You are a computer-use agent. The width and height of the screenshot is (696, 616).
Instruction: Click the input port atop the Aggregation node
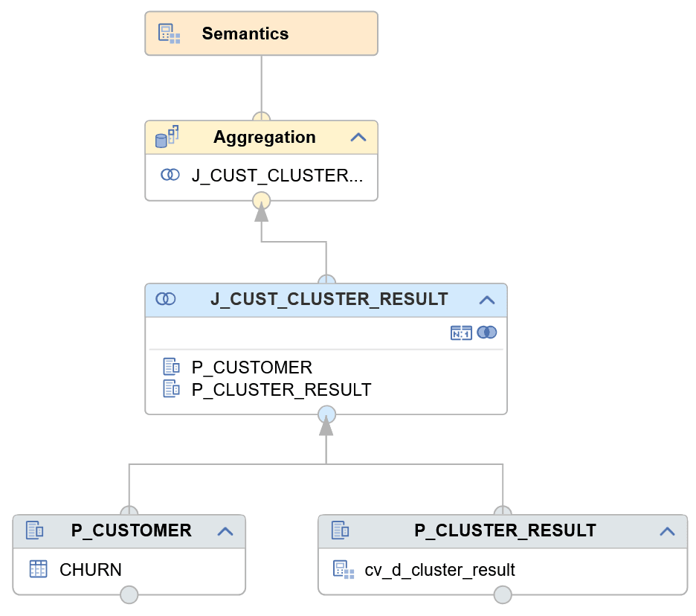(x=262, y=117)
